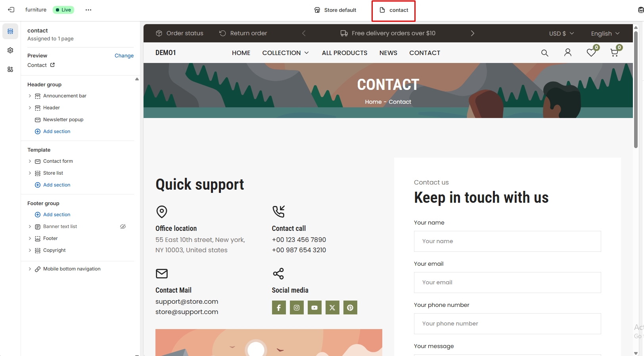Open the account user icon
This screenshot has height=356, width=644.
pos(567,53)
